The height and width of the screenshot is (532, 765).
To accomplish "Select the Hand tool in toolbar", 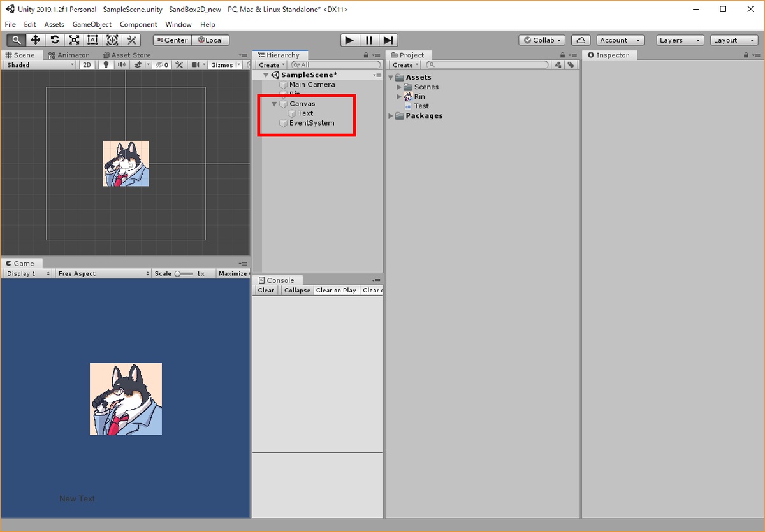I will pyautogui.click(x=17, y=40).
